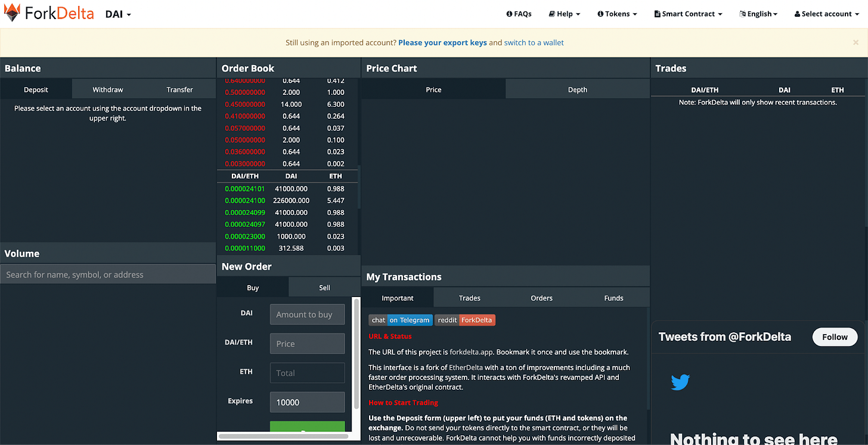Click the 'URL & Status' red heading
The height and width of the screenshot is (445, 868).
[x=390, y=336]
